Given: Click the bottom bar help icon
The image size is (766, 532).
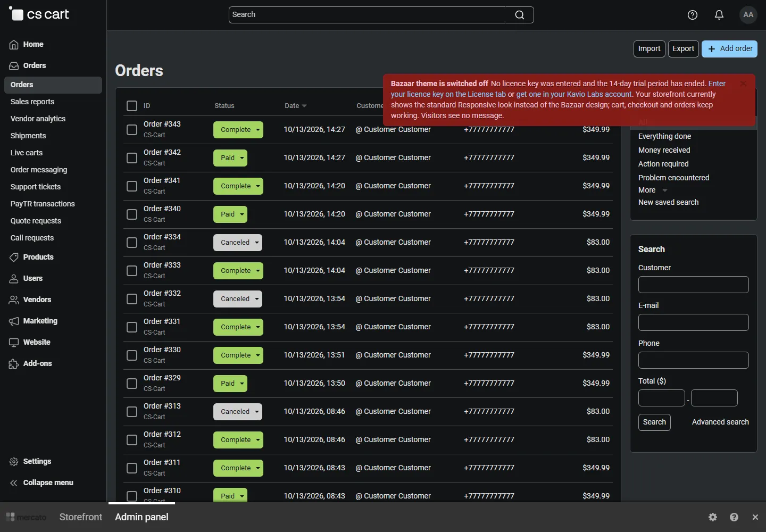Looking at the screenshot, I should 734,517.
